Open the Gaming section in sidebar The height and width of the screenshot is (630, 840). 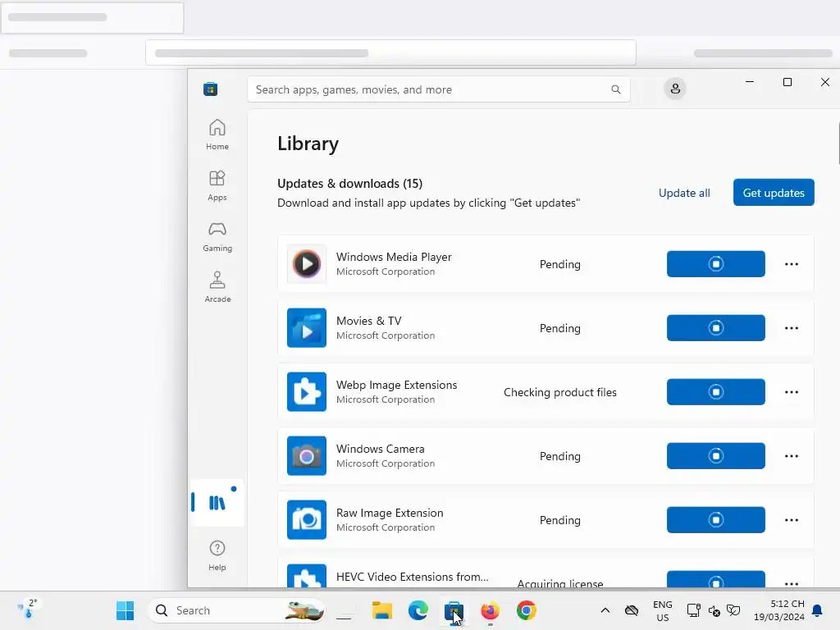coord(217,236)
